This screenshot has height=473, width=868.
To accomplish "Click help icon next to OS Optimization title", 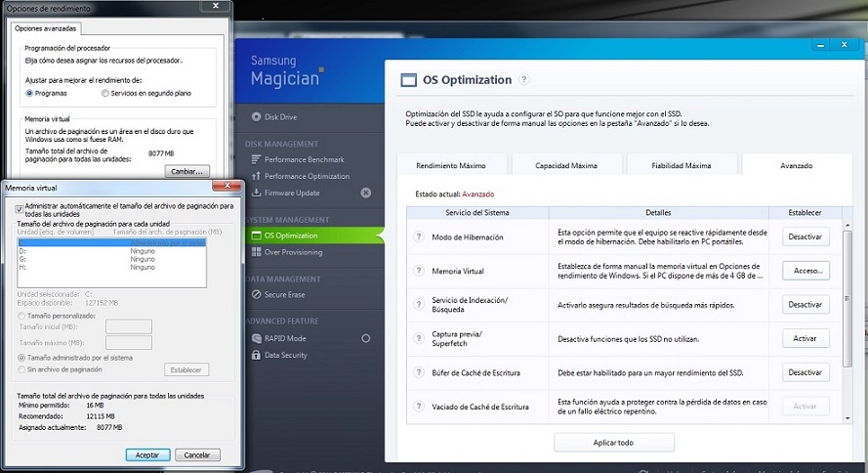I will click(523, 79).
